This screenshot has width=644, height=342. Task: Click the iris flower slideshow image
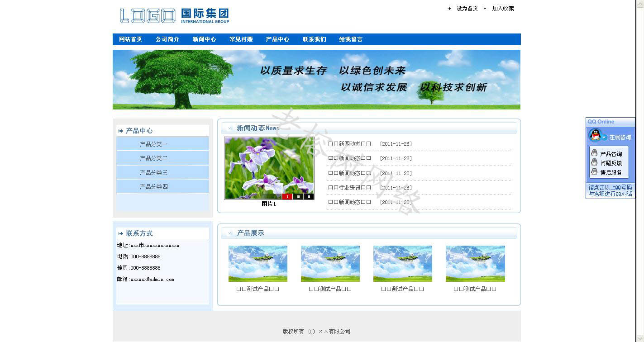click(x=269, y=168)
